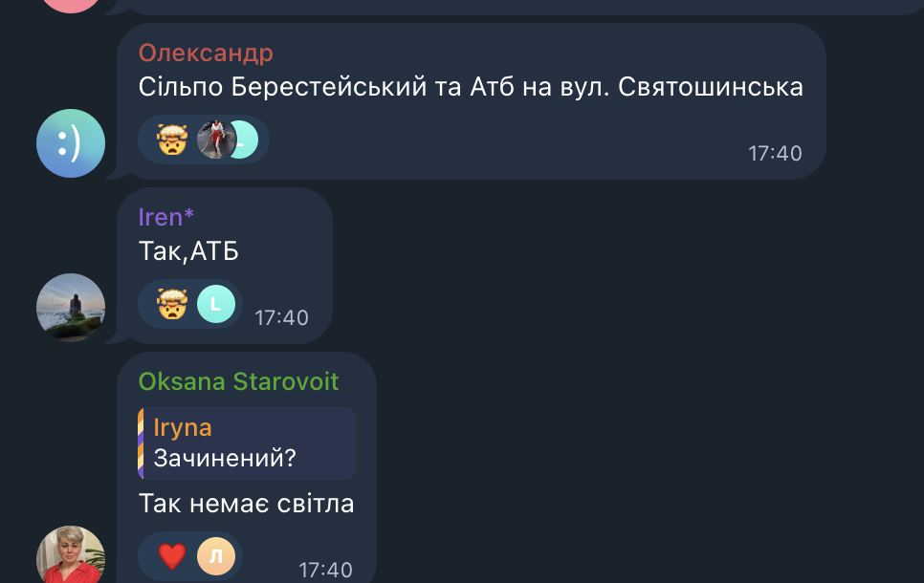Open the sender name Iren*
The image size is (924, 583).
pyautogui.click(x=166, y=217)
